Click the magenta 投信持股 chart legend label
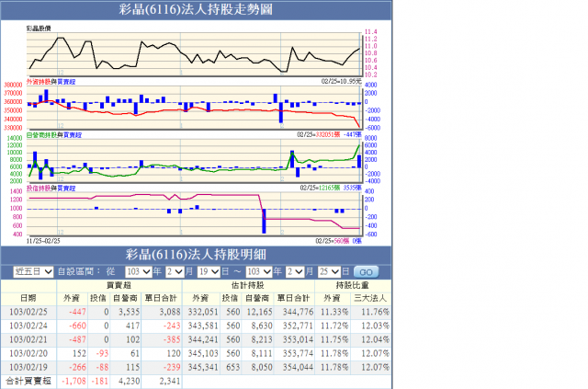The image size is (588, 389). click(x=39, y=189)
